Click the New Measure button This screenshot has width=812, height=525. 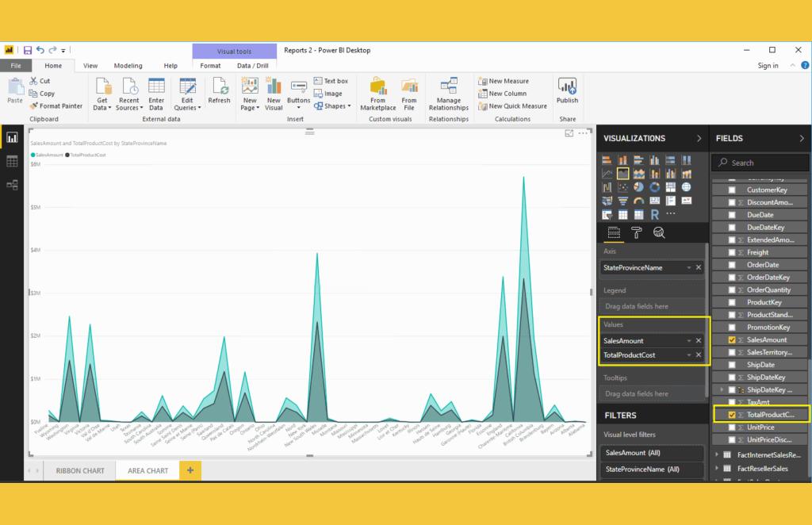(507, 81)
